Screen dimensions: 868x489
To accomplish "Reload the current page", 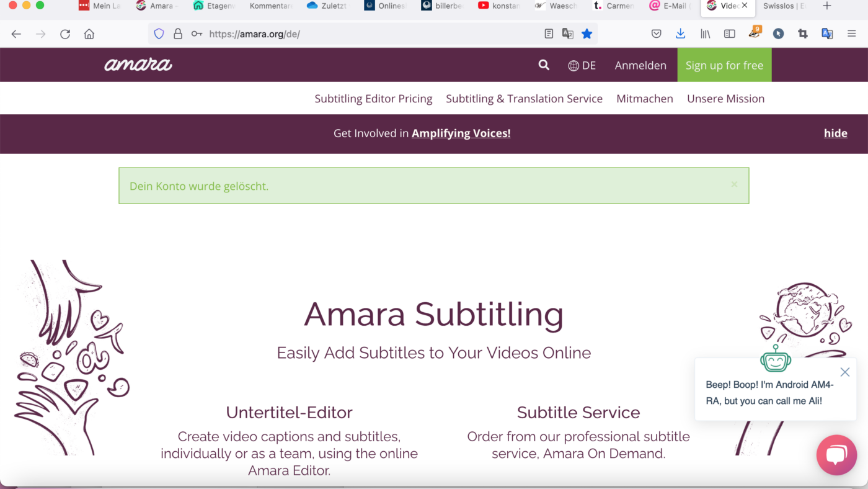I will 65,34.
